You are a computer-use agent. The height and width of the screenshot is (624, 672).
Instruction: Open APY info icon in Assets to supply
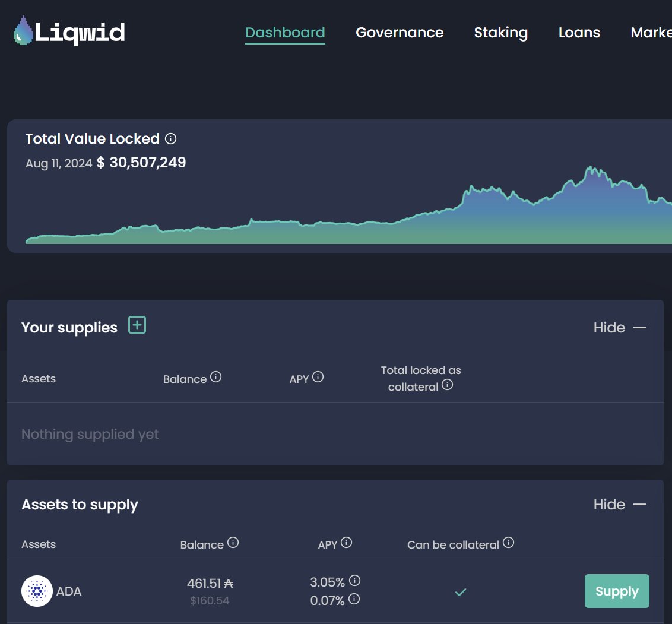[346, 543]
